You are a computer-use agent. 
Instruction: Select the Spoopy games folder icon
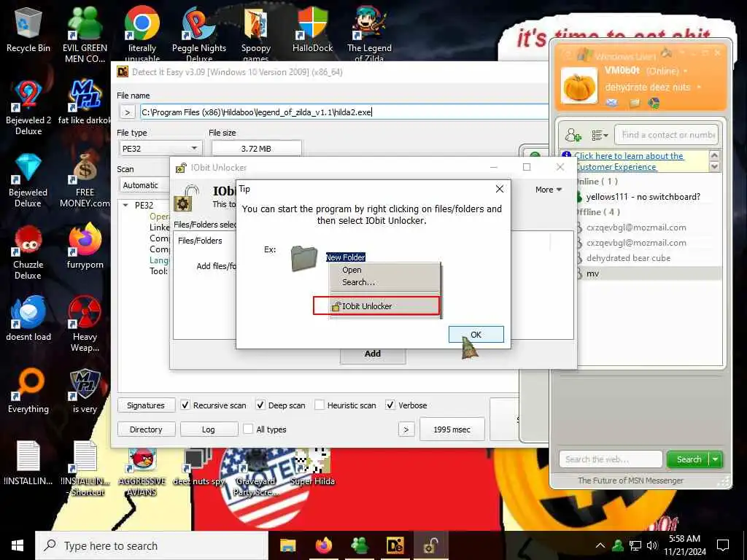pyautogui.click(x=256, y=34)
